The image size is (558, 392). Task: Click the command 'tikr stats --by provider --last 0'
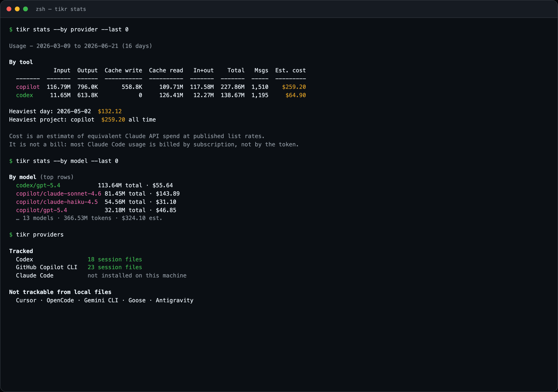pos(72,29)
